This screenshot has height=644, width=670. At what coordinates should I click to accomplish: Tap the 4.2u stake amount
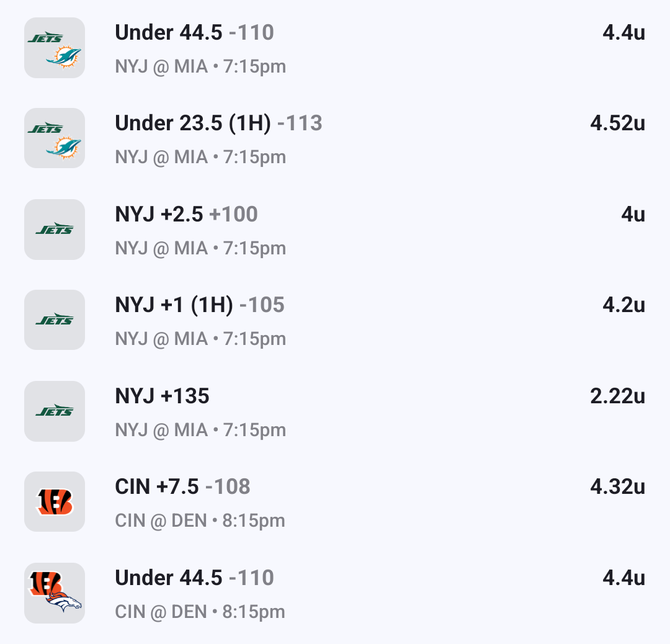point(623,305)
